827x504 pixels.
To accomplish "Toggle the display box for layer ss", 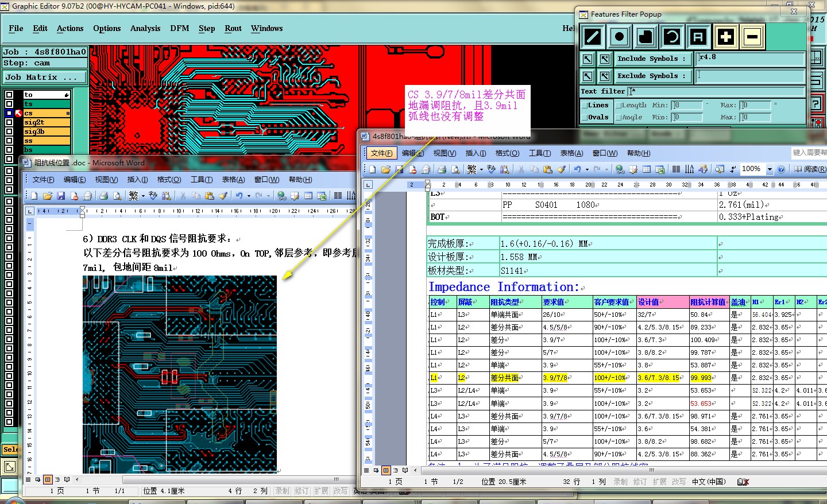I will pyautogui.click(x=9, y=141).
